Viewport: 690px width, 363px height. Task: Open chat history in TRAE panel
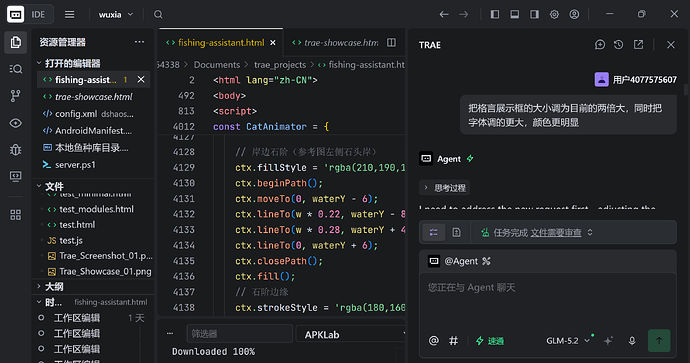pyautogui.click(x=619, y=44)
